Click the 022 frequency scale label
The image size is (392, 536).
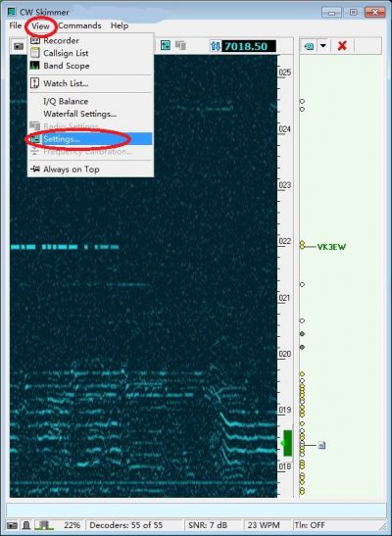point(285,241)
